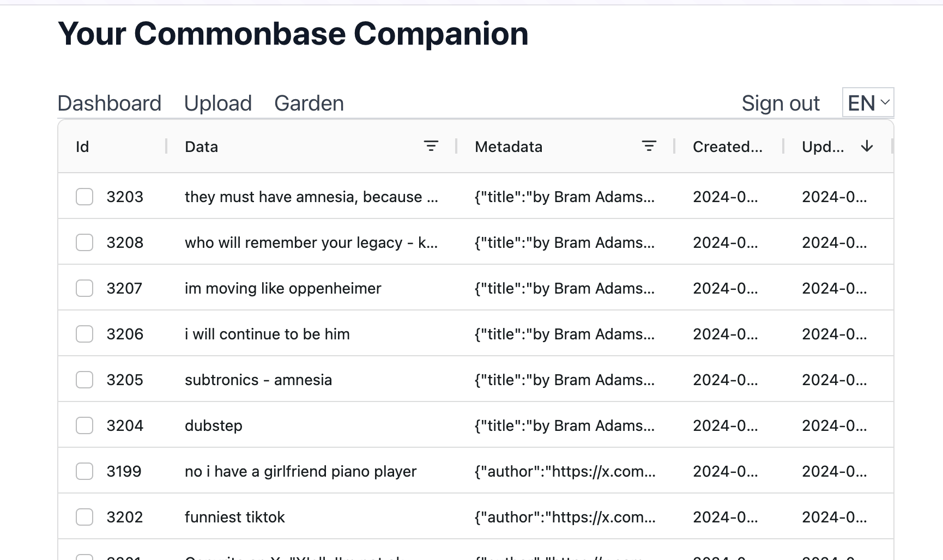Open the Metadata column filter icon
The image size is (943, 560).
pos(649,146)
